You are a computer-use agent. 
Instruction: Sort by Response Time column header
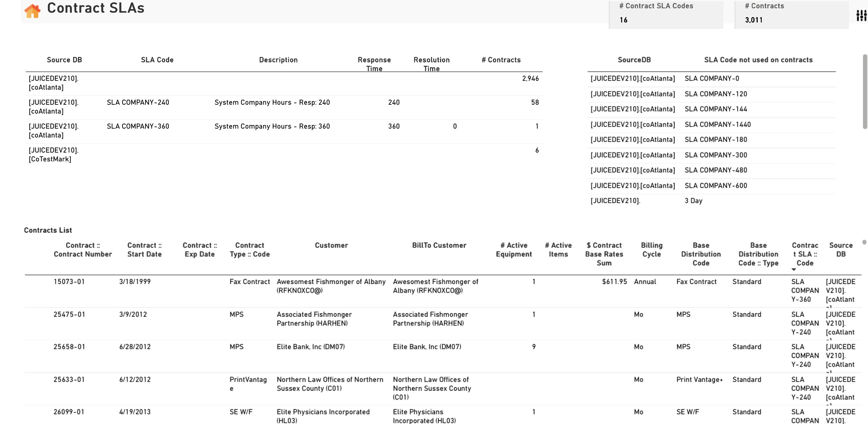tap(374, 64)
